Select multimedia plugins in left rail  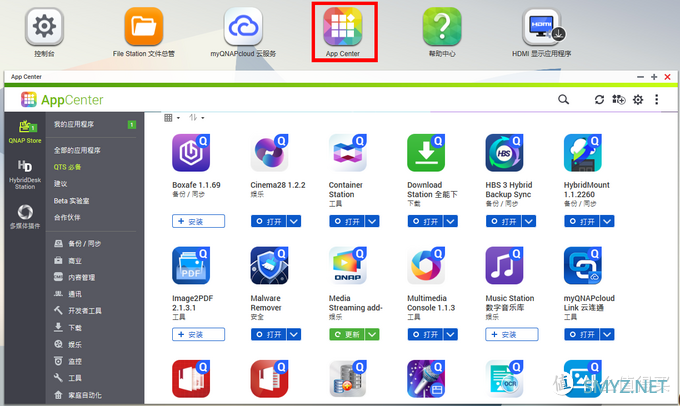point(25,216)
